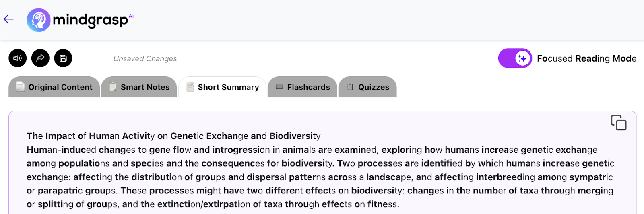Click the share arrow icon
The width and height of the screenshot is (644, 214).
[x=40, y=58]
